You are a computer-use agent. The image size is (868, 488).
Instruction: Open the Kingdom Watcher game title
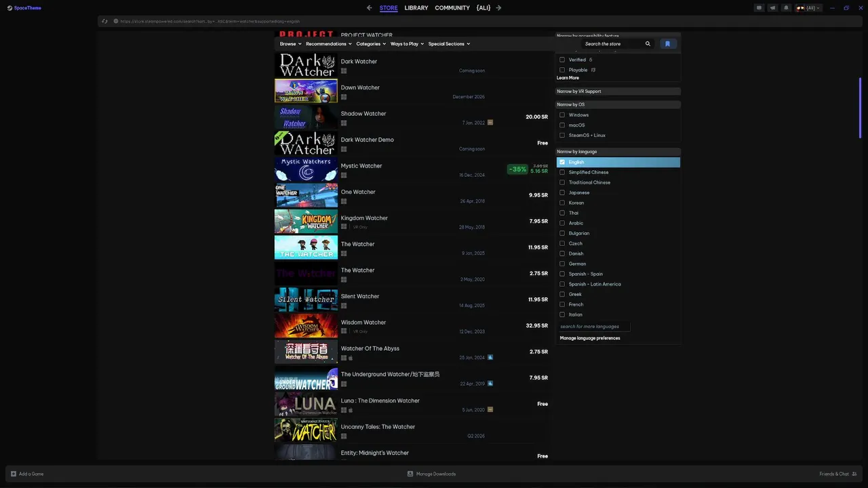click(364, 218)
